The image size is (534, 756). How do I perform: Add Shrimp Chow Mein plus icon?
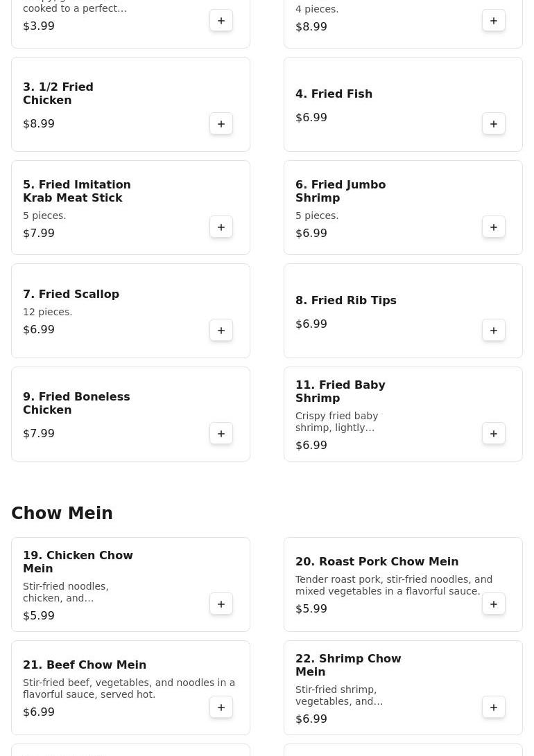pos(494,707)
